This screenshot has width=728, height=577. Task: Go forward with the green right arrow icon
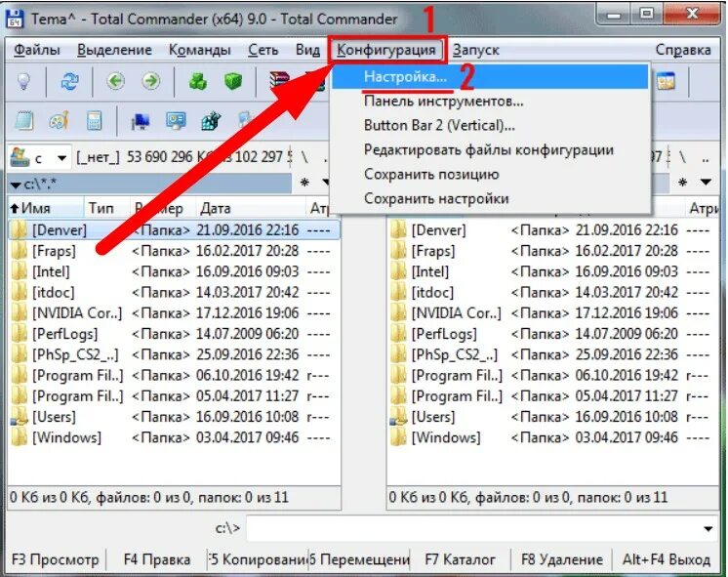point(151,82)
